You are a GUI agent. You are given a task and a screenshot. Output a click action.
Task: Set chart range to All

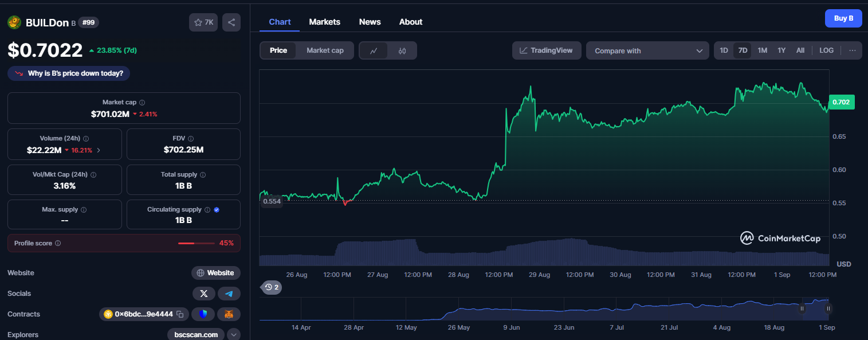click(800, 50)
